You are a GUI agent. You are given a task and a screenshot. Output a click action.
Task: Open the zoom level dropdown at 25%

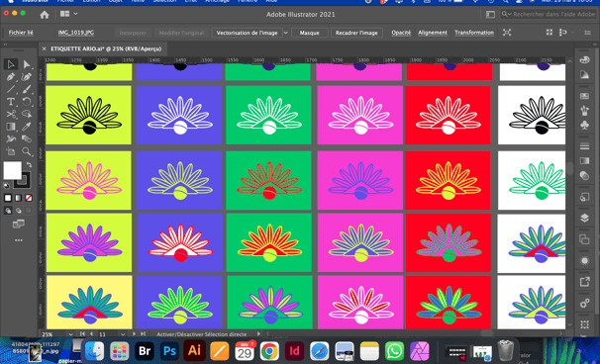pos(70,334)
